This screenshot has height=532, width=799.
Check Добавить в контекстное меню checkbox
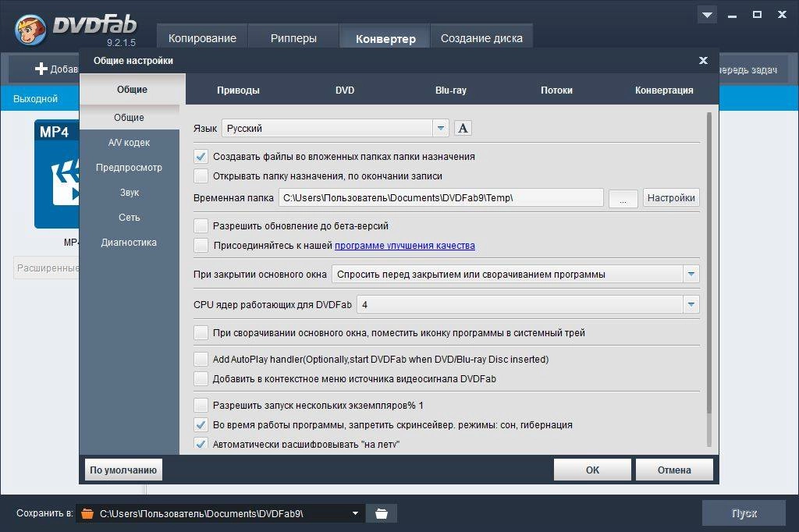[x=201, y=378]
